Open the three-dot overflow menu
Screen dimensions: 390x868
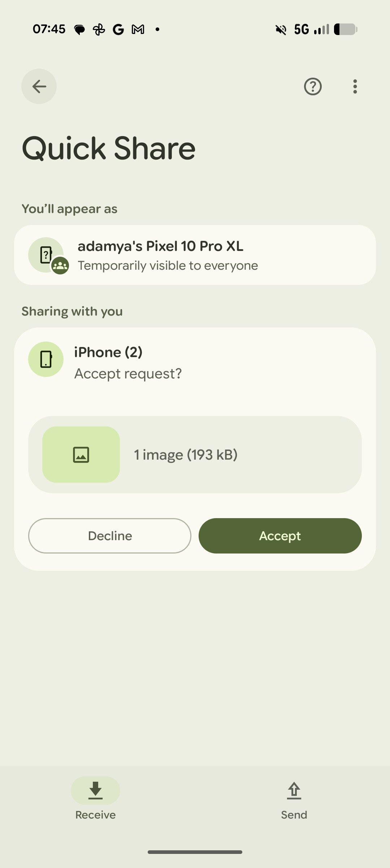[x=355, y=87]
